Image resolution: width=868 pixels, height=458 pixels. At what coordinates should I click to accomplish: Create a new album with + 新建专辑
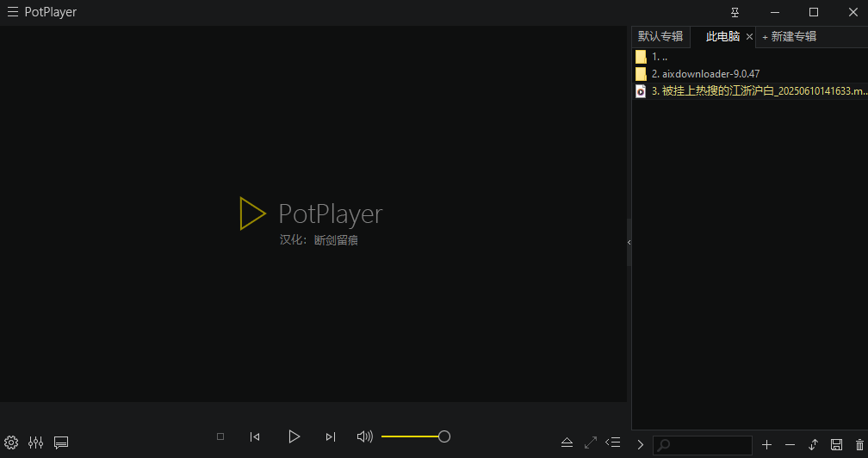pyautogui.click(x=790, y=36)
